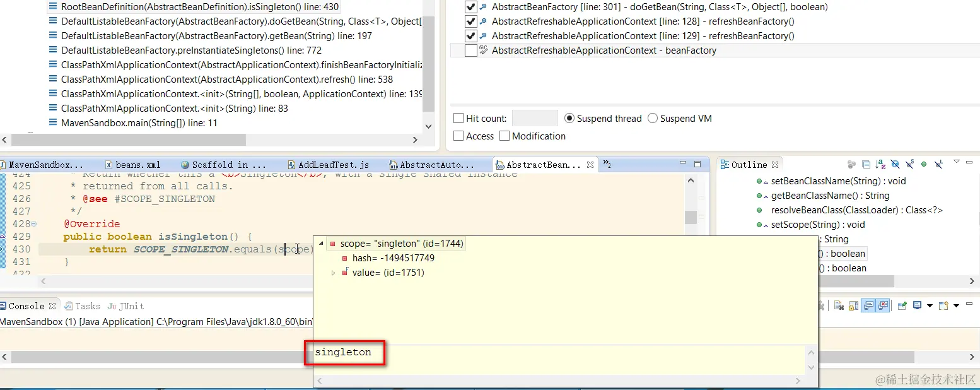The image size is (980, 390).
Task: Collapse all in the Outline view
Action: (x=866, y=164)
